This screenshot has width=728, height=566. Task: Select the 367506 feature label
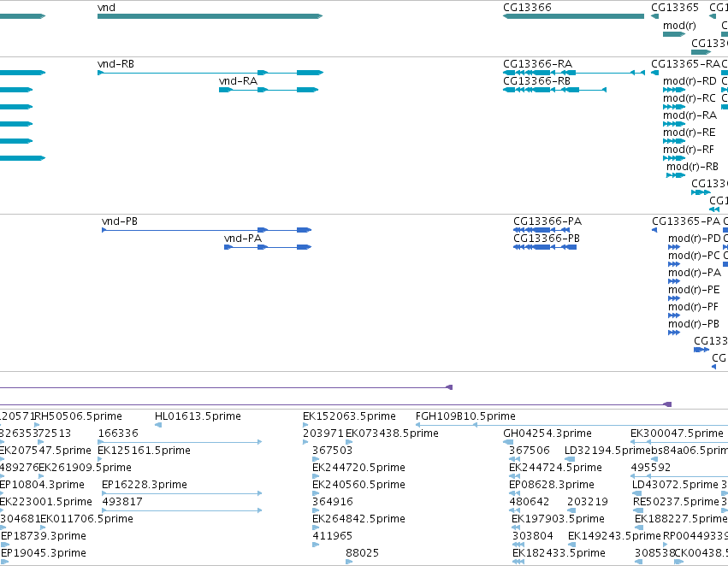pos(530,451)
